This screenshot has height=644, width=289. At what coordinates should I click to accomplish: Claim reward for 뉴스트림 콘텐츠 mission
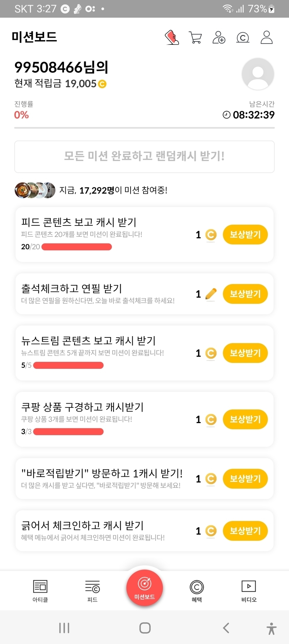click(x=245, y=353)
